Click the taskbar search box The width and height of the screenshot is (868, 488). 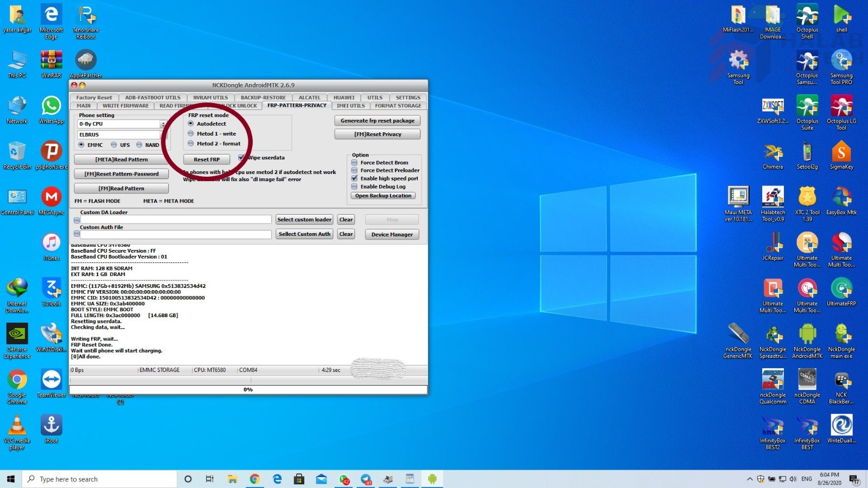click(99, 479)
